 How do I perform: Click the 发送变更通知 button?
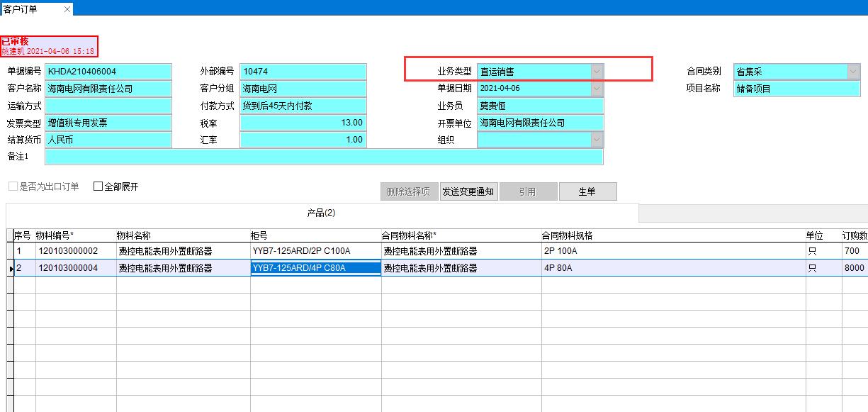coord(468,191)
